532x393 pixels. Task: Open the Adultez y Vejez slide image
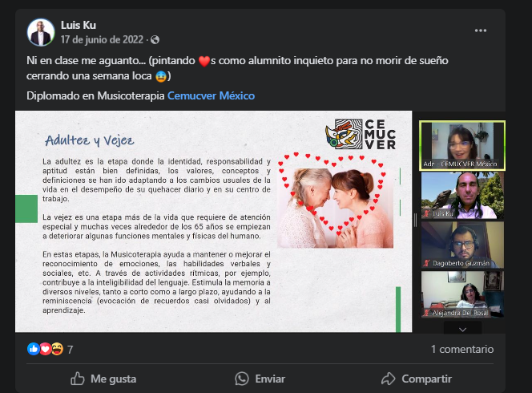[x=213, y=221]
